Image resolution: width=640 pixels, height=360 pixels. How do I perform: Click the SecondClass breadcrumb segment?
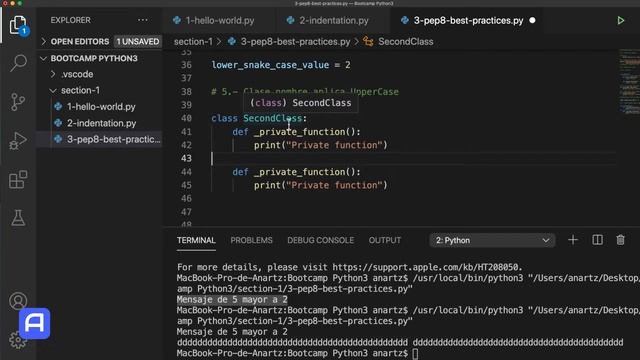pos(406,42)
